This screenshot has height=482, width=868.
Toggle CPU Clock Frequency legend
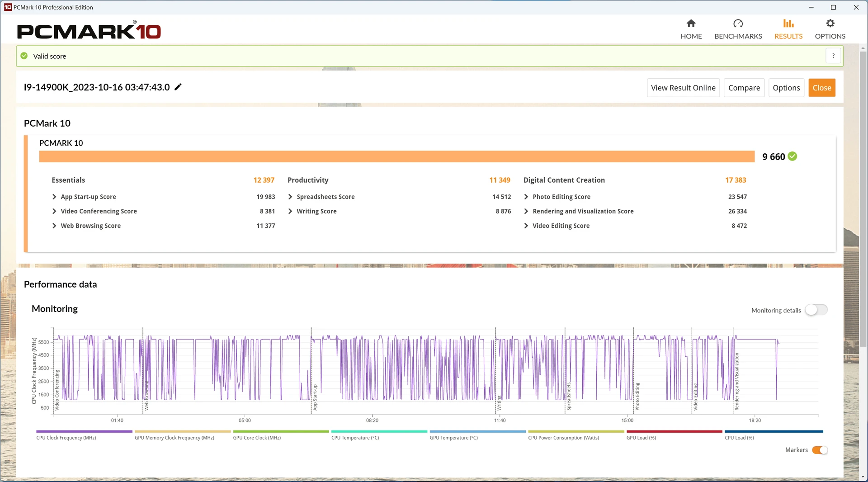click(x=84, y=435)
